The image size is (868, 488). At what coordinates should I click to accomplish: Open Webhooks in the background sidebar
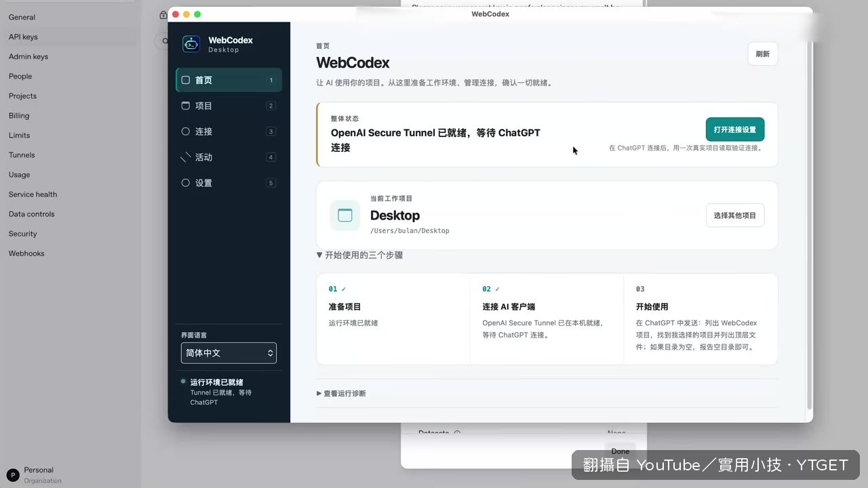26,253
